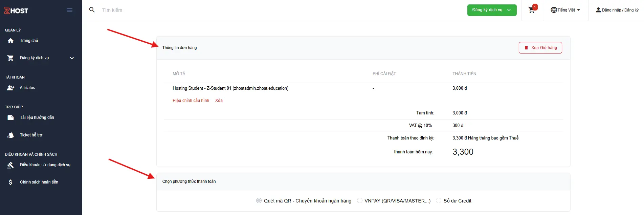Click the search magnifier icon
644x215 pixels.
[x=92, y=10]
